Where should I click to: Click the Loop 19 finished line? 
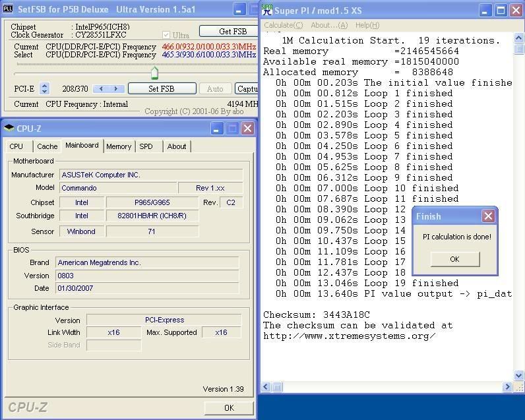367,283
